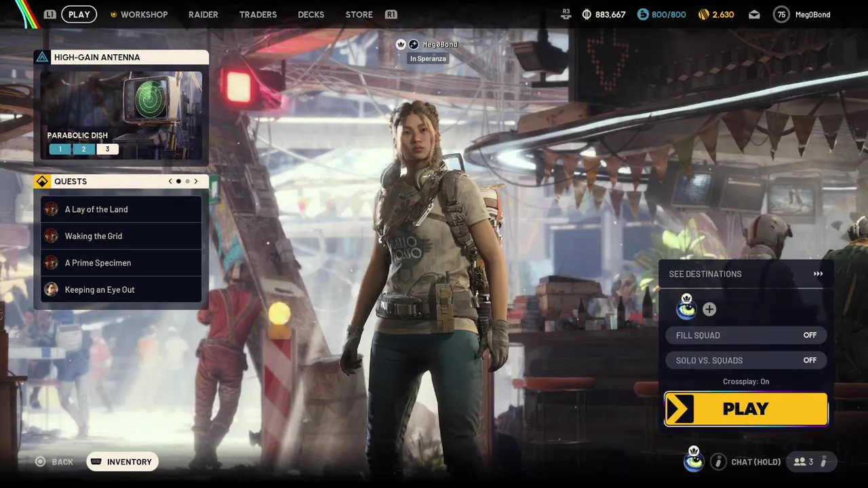Select Parabolic Dish progress step 3
Viewport: 868px width, 488px height.
click(107, 149)
